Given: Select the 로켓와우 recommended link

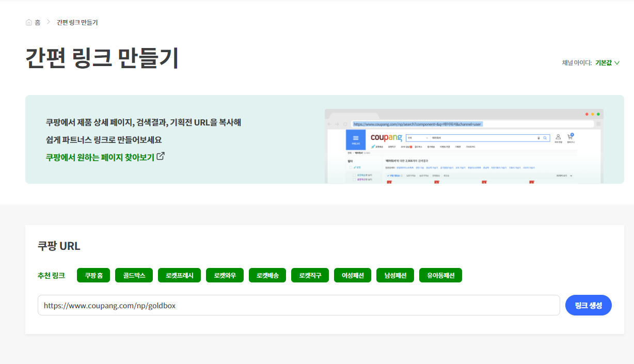Looking at the screenshot, I should [225, 276].
